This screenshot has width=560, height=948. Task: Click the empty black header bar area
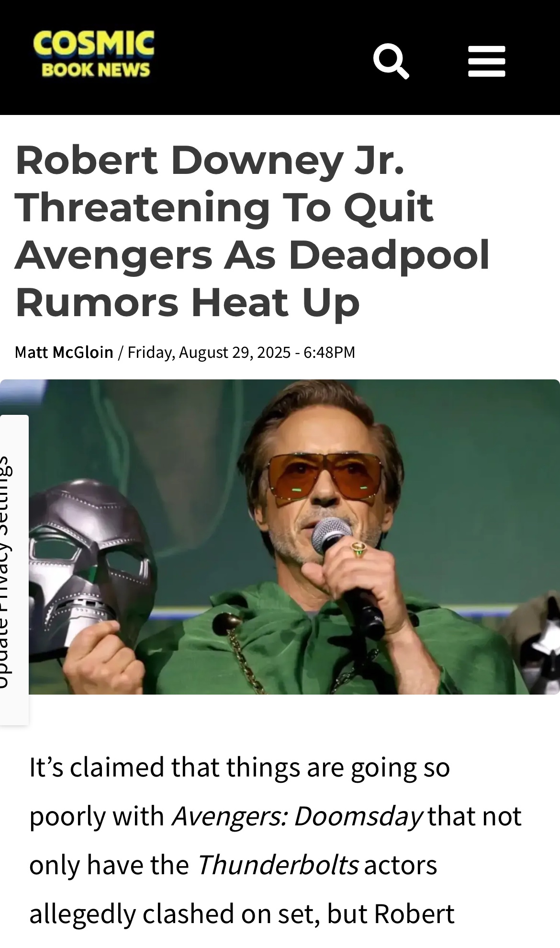click(263, 57)
